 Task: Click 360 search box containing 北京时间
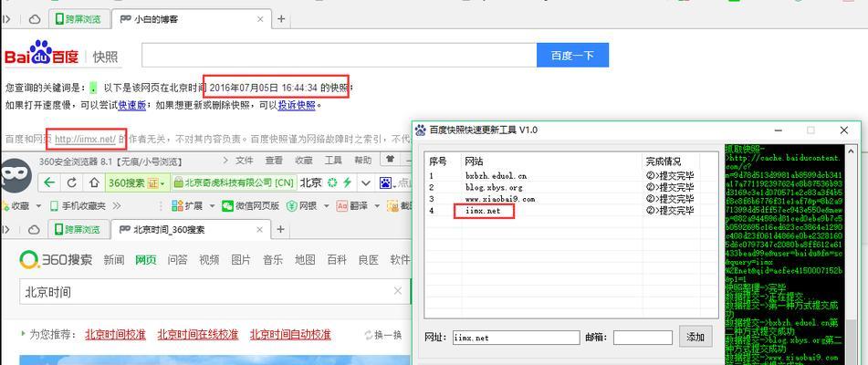214,291
